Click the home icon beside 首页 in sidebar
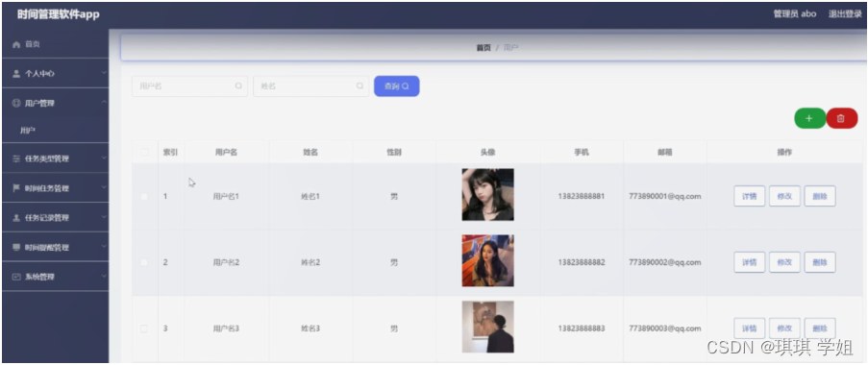Image resolution: width=868 pixels, height=365 pixels. click(x=16, y=44)
